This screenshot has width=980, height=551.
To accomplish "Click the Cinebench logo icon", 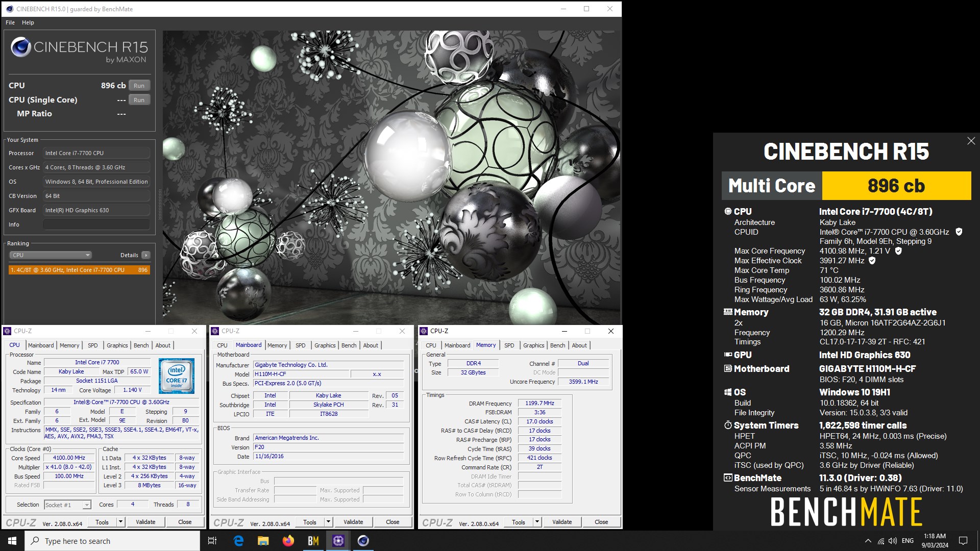I will click(x=21, y=47).
